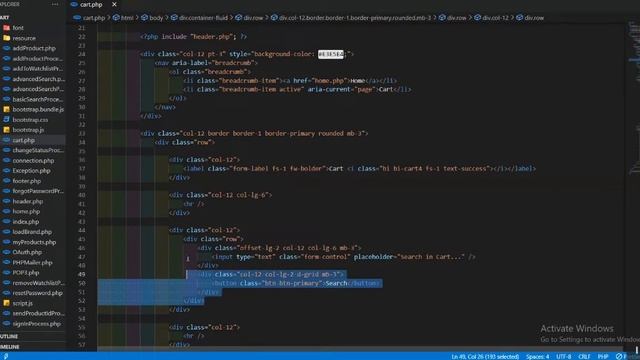Screen dimensions: 640x360
Task: Click Spaces: 4 indentation setting
Action: 537,356
